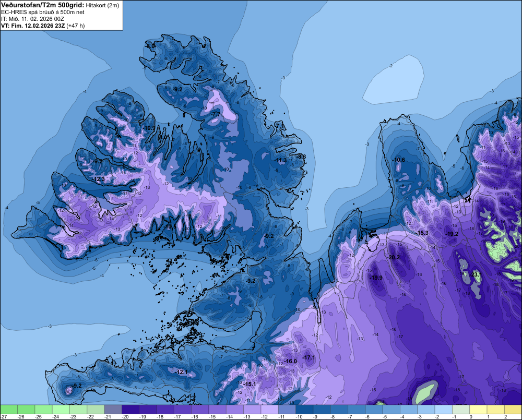
Task: Click the grey-purple legend swatch above "-21"
Action: pos(113,409)
